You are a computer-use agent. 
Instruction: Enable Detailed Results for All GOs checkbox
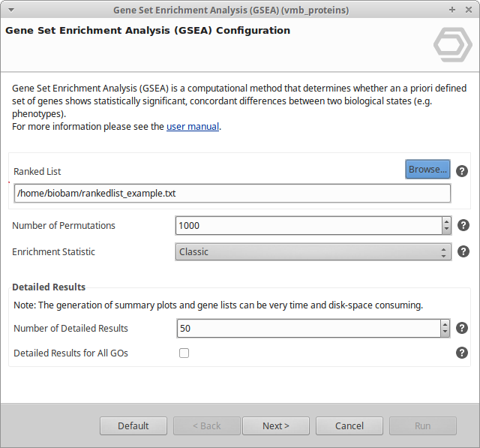184,353
